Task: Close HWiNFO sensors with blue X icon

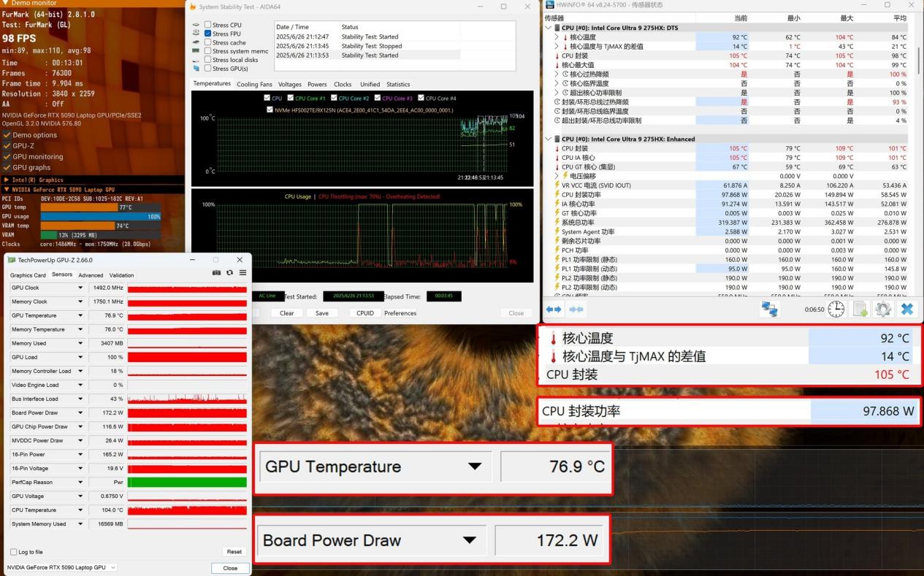Action: pyautogui.click(x=906, y=309)
